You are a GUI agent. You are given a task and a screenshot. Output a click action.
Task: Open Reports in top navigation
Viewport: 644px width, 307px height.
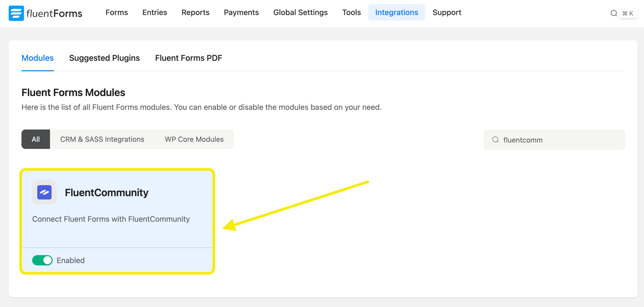click(195, 12)
